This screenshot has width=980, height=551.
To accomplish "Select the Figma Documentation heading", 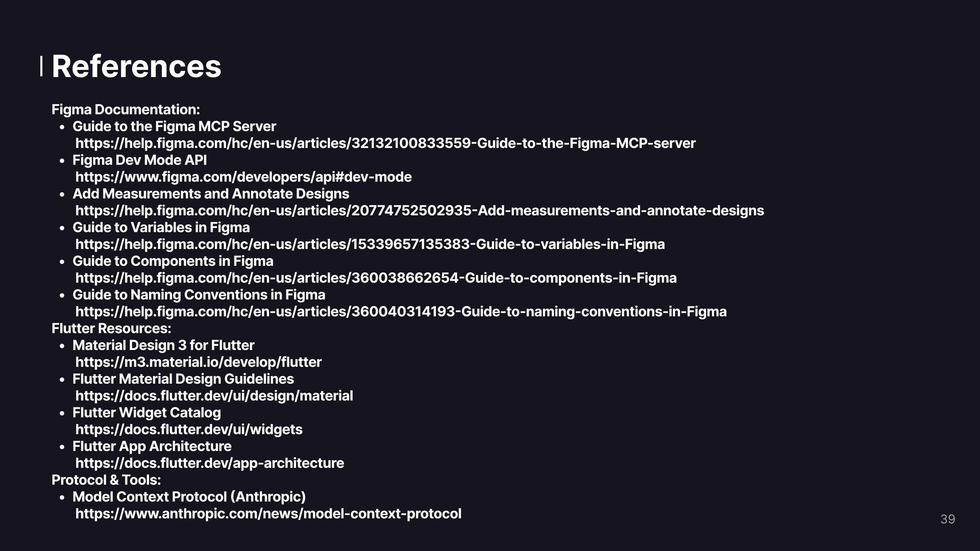I will [x=126, y=110].
